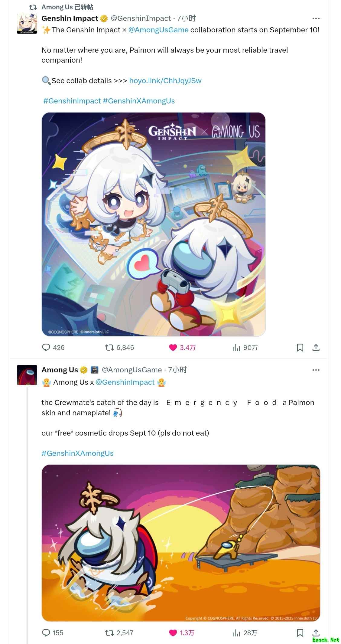Open the hoyo.link/ChhJqyJSw collab details link

point(165,81)
